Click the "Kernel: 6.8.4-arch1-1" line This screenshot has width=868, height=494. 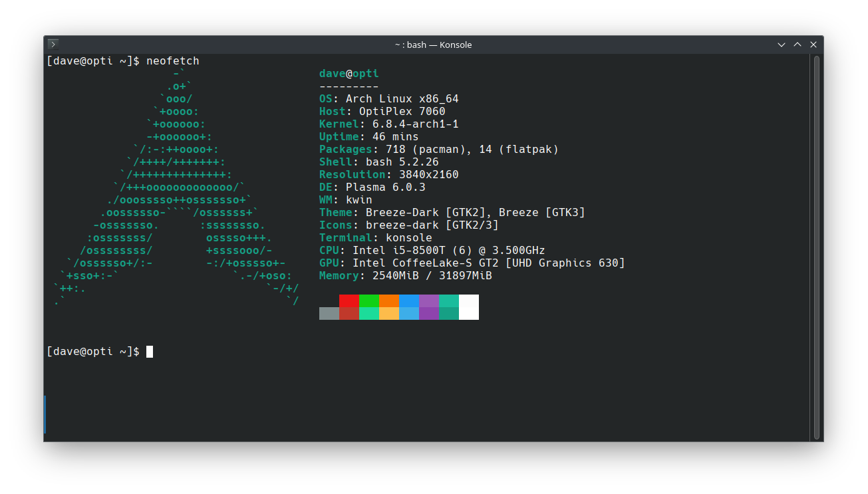pyautogui.click(x=388, y=124)
